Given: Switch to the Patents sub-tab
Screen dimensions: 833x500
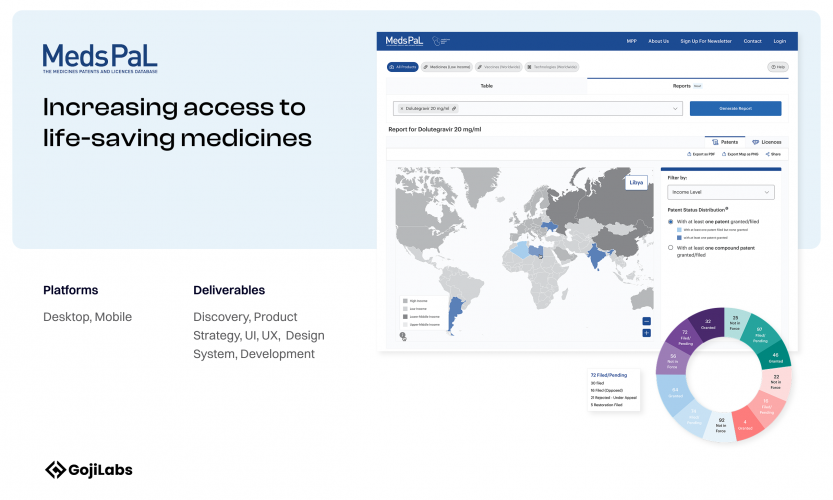Looking at the screenshot, I should (725, 142).
